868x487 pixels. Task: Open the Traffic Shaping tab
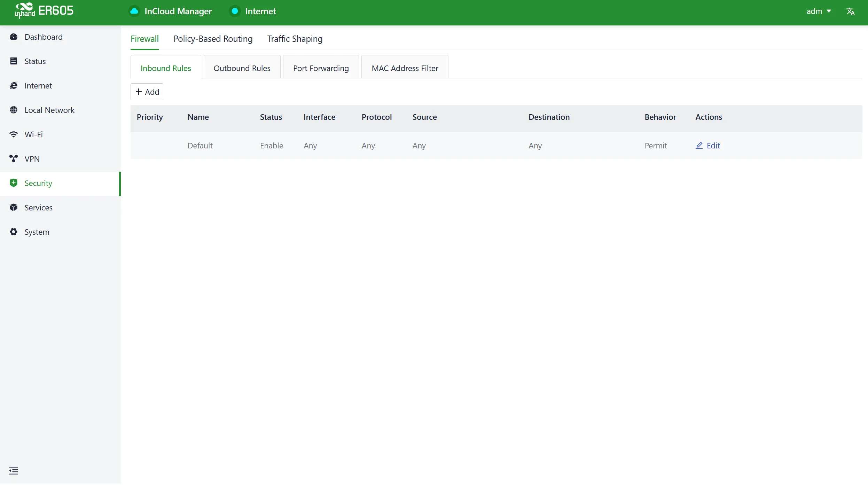[295, 39]
